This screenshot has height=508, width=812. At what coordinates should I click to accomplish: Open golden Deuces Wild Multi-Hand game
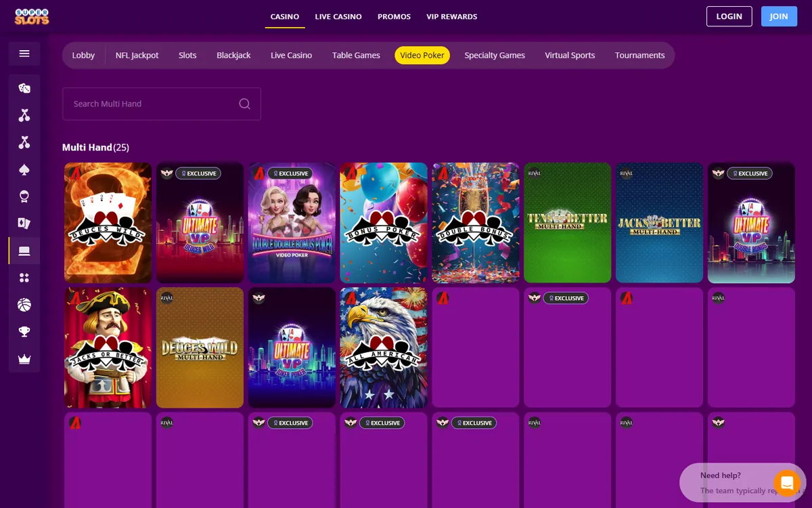point(200,347)
